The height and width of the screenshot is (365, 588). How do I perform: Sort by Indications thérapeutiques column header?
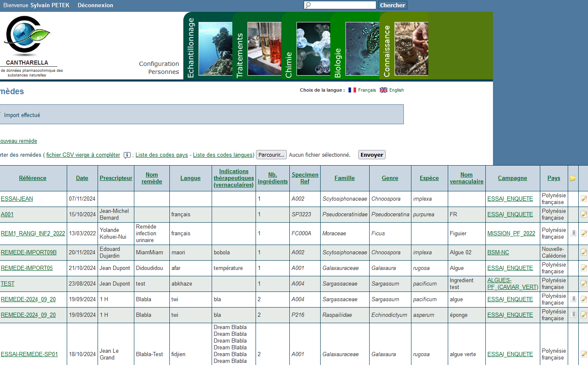click(234, 178)
